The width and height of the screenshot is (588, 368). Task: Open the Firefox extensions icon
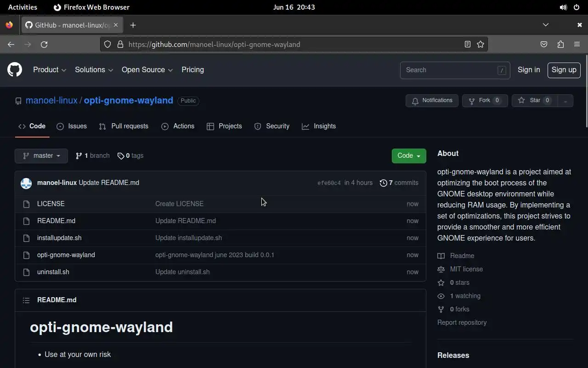(x=560, y=45)
